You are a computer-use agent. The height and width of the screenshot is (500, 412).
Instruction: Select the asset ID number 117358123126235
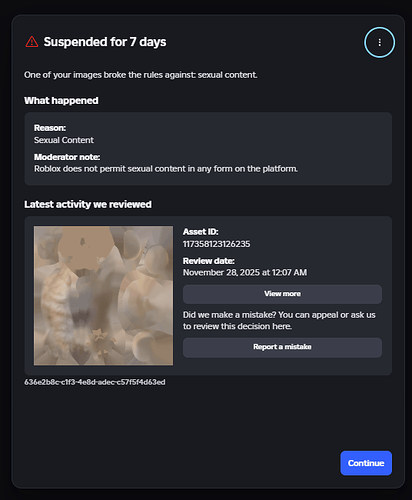(x=216, y=244)
